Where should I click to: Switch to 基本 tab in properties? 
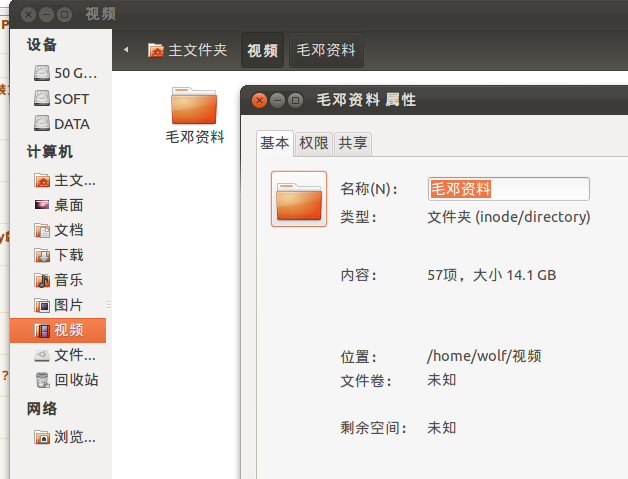pyautogui.click(x=275, y=143)
